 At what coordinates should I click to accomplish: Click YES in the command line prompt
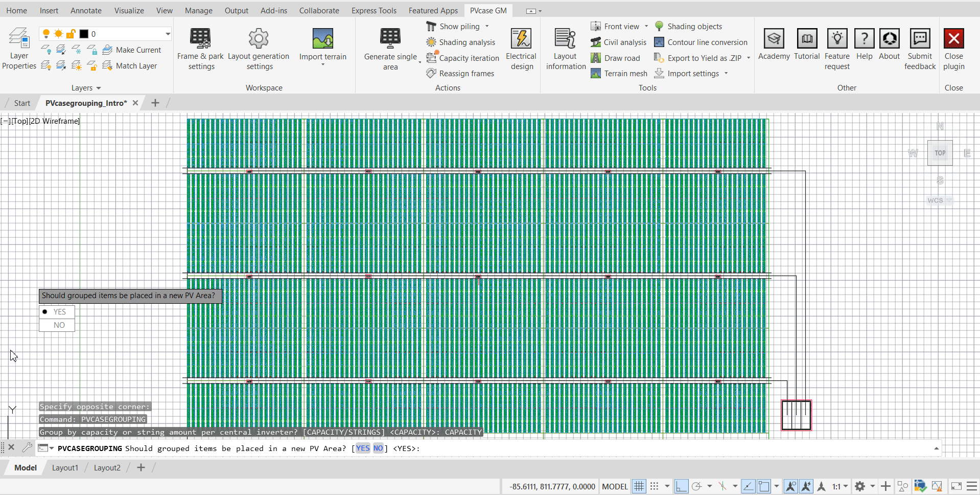362,448
